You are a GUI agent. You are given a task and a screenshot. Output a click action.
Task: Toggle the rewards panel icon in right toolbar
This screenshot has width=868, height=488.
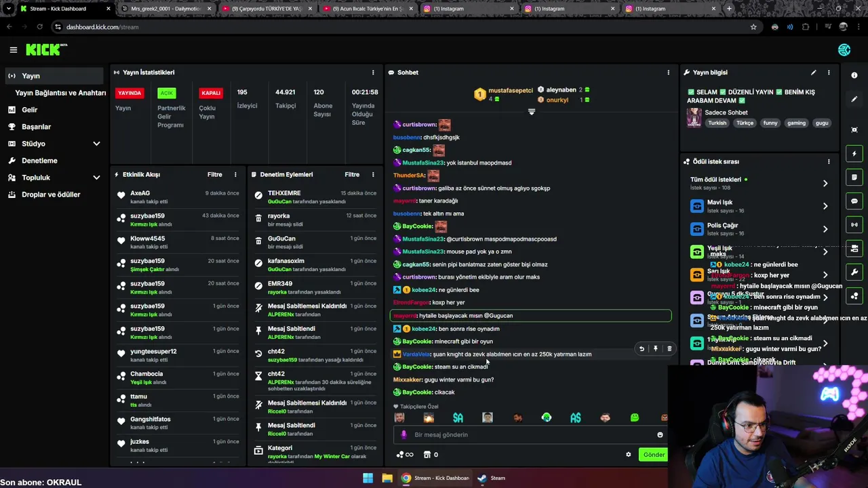(854, 296)
